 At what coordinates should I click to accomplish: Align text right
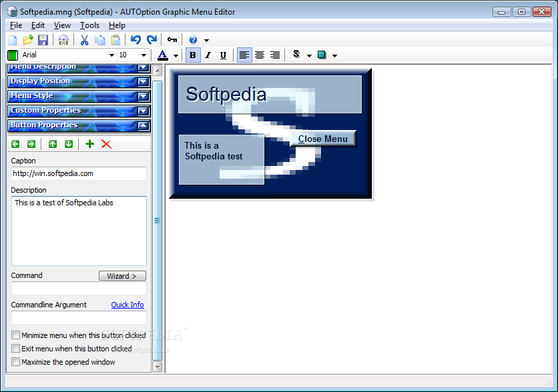[x=275, y=55]
